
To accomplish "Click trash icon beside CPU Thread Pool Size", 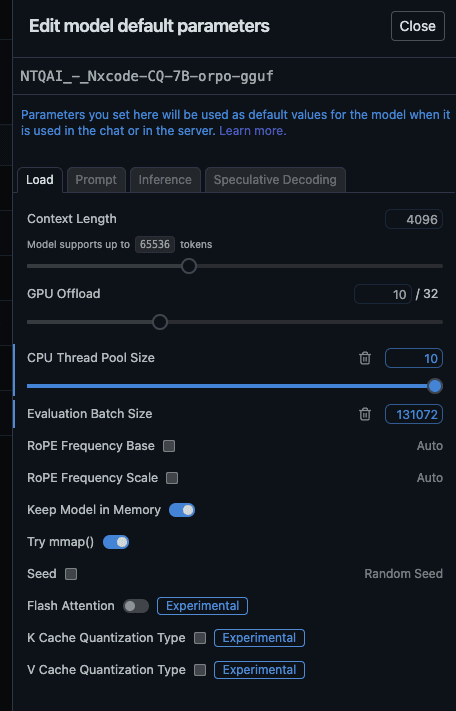I will click(365, 358).
